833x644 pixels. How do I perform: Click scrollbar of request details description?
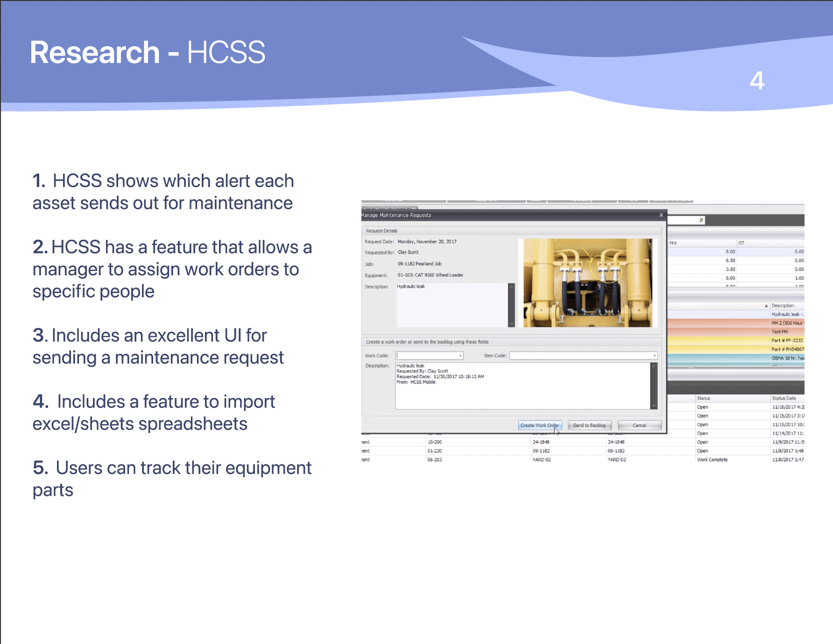511,305
